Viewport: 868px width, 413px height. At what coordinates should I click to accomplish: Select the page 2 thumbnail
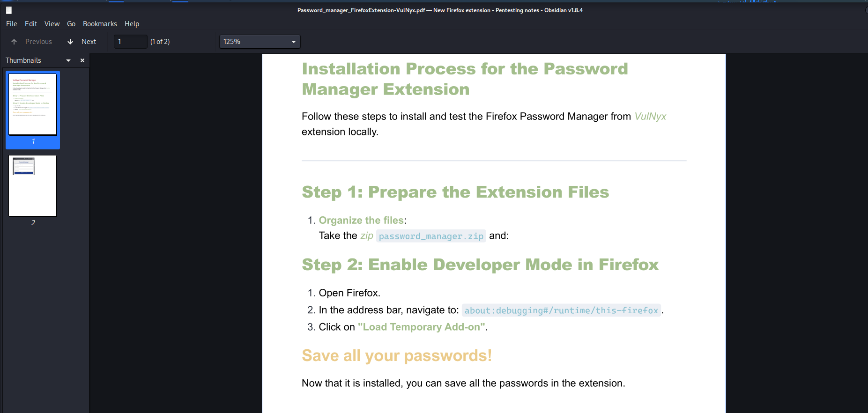(32, 186)
